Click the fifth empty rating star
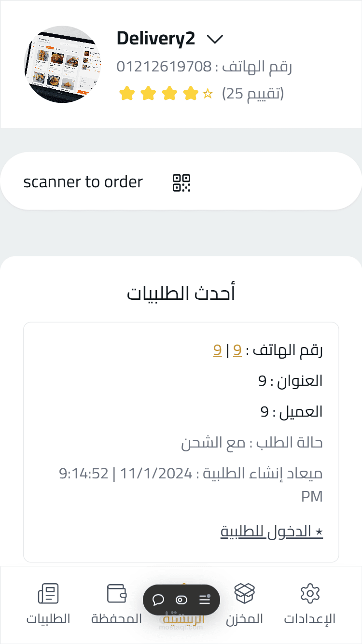362x644 pixels. tap(208, 94)
